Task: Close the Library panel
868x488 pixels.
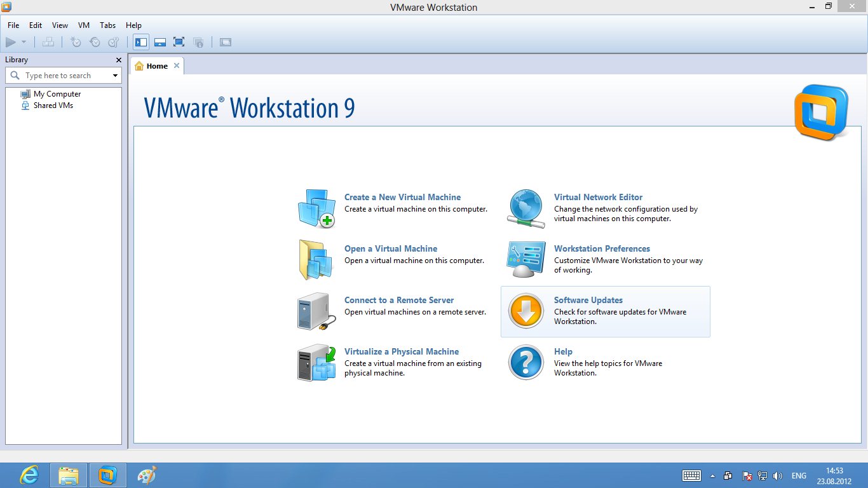Action: pyautogui.click(x=118, y=60)
